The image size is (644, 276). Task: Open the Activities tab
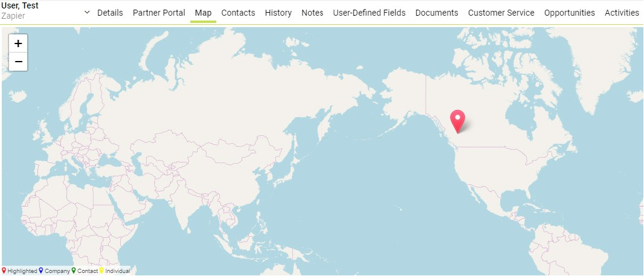point(622,13)
